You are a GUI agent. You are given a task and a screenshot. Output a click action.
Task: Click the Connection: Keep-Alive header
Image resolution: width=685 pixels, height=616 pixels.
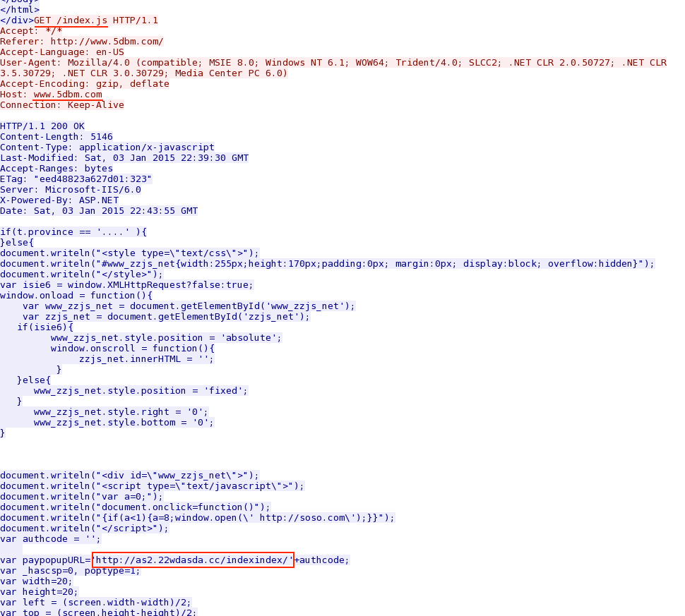click(x=62, y=104)
